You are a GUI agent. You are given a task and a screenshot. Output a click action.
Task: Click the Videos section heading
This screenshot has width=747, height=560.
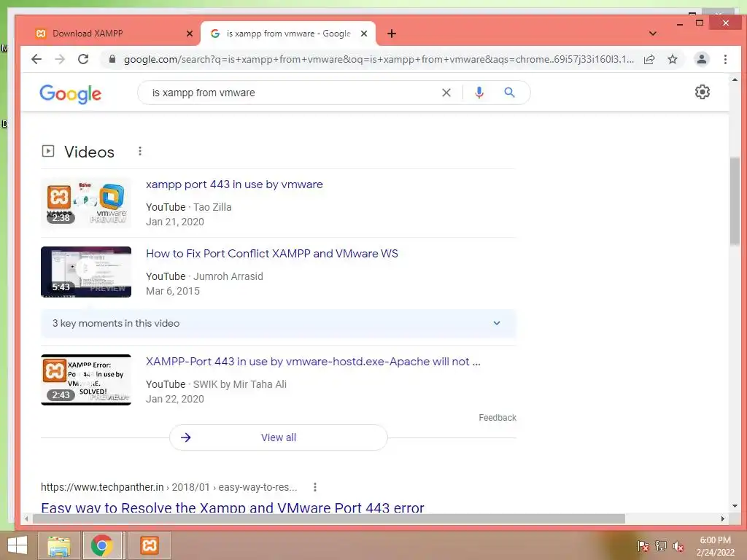pyautogui.click(x=89, y=152)
